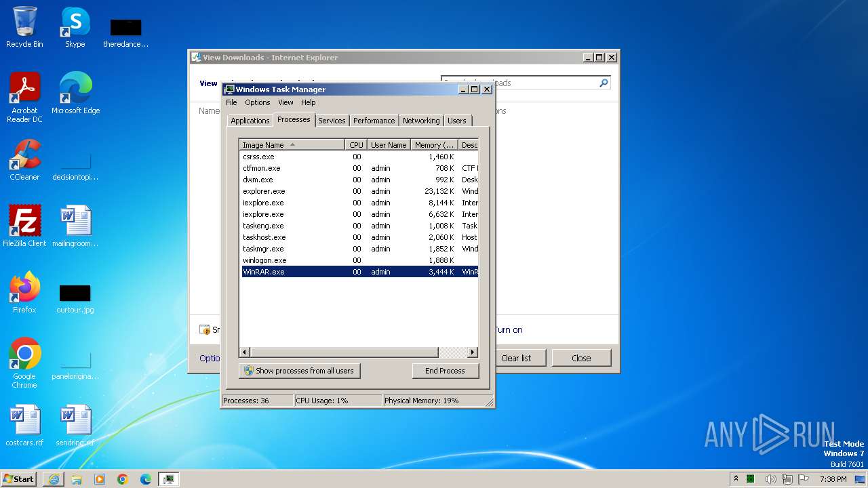Click the Turn on link in downloads window

pos(509,330)
